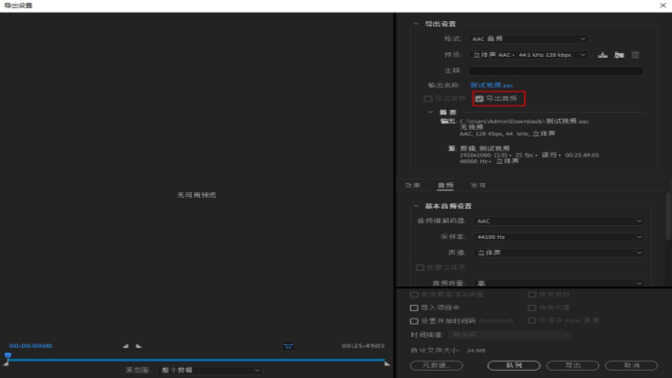Viewport: 672px width, 378px height.
Task: Open the channels dropdown set to stereo
Action: 559,252
